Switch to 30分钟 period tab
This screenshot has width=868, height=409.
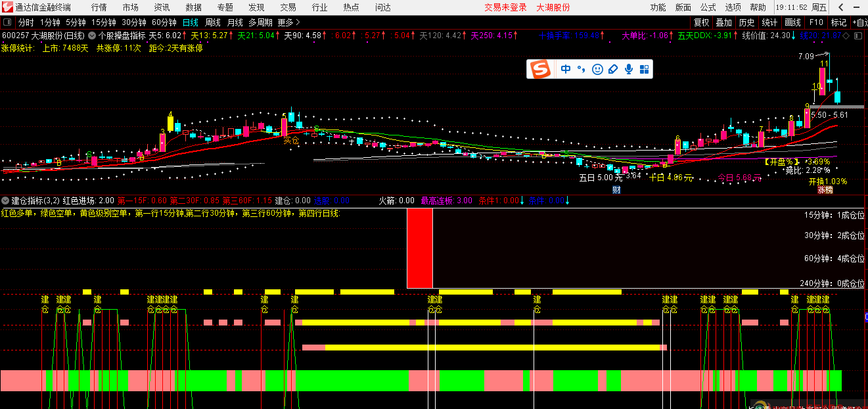[x=133, y=22]
